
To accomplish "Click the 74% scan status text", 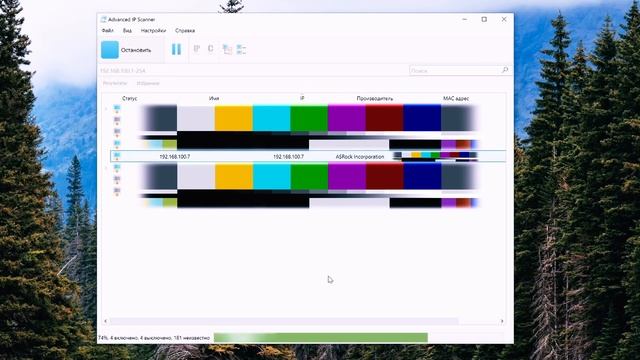I will (154, 338).
